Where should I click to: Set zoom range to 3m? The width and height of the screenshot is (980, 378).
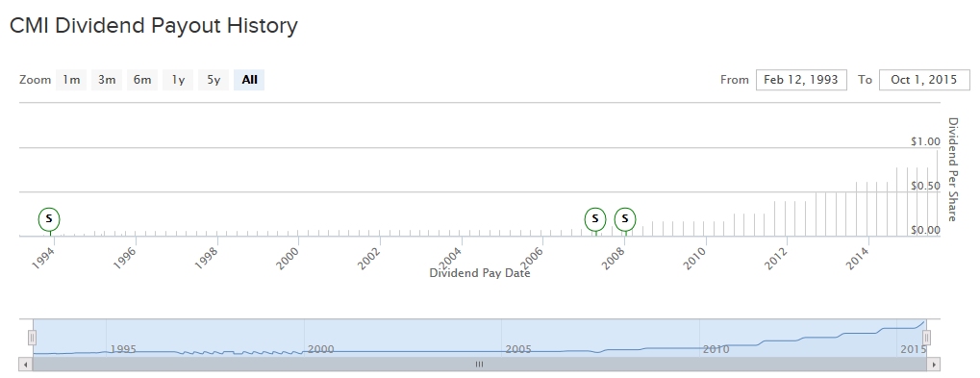click(x=107, y=80)
